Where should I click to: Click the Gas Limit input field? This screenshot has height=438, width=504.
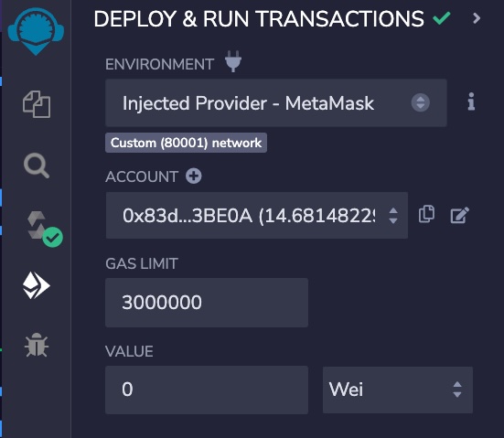207,303
